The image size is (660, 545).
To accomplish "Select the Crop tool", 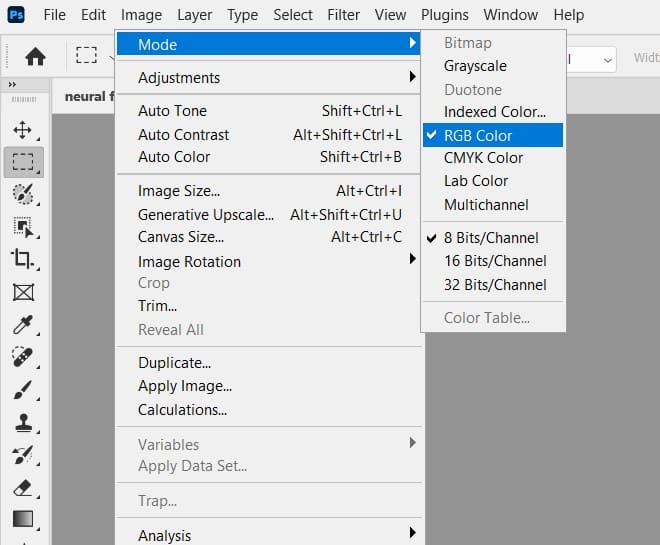I will tap(22, 258).
